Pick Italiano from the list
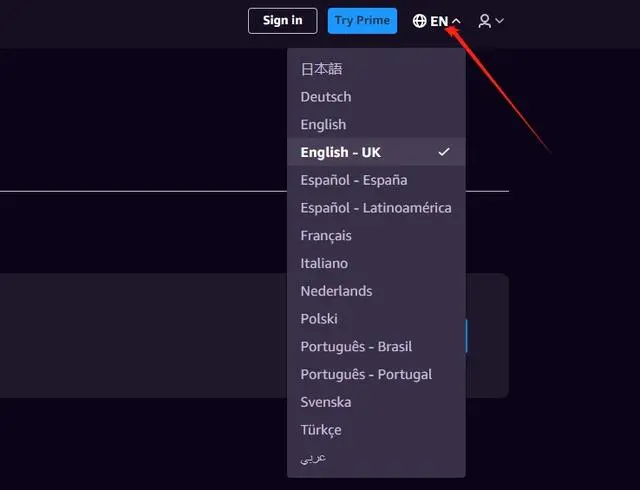Viewport: 640px width, 490px height. (376, 263)
